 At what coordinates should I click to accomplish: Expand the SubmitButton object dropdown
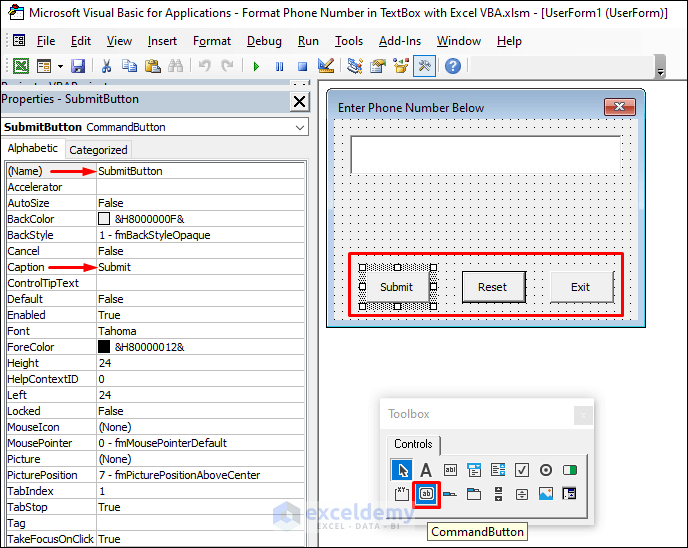[x=300, y=127]
